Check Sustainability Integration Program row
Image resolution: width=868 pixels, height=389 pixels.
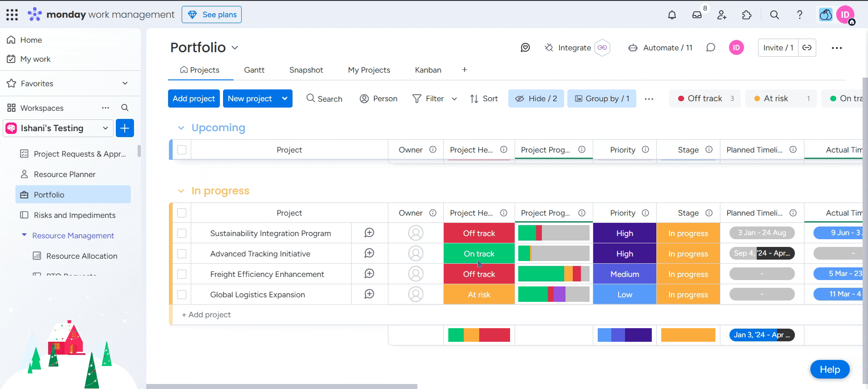point(182,233)
